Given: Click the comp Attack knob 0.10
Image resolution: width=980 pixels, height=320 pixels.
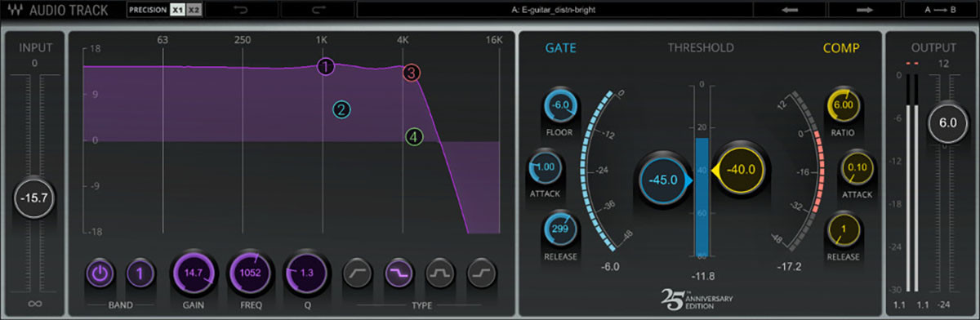Looking at the screenshot, I should click(x=857, y=167).
